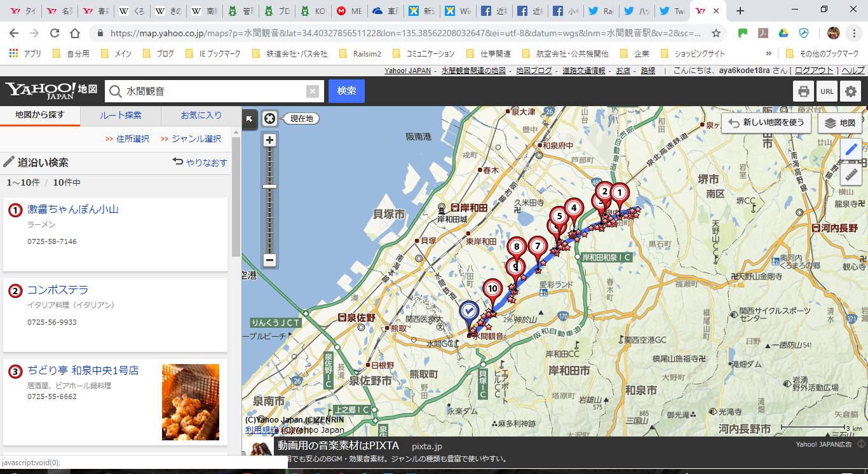Reload the page in Chrome

[x=55, y=33]
